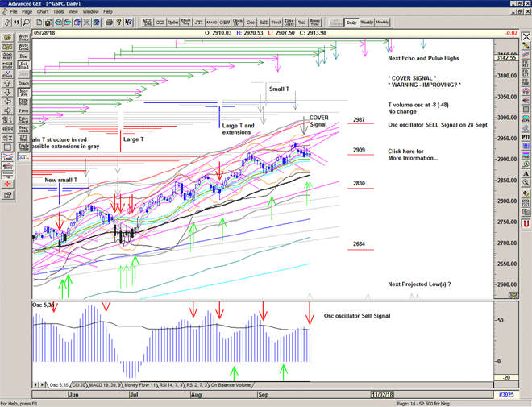Click the Monthly timeframe button

pyautogui.click(x=382, y=23)
